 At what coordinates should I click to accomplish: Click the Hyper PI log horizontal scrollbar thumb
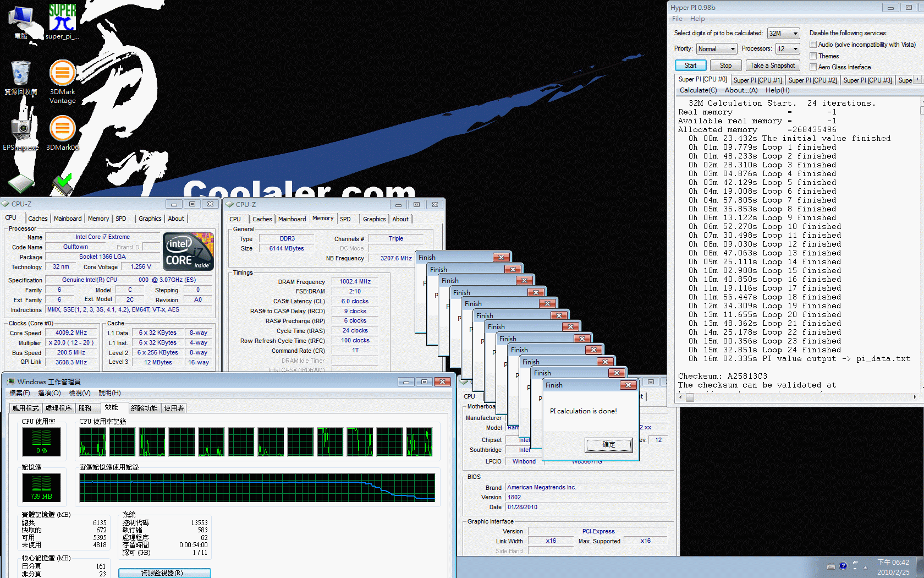689,397
